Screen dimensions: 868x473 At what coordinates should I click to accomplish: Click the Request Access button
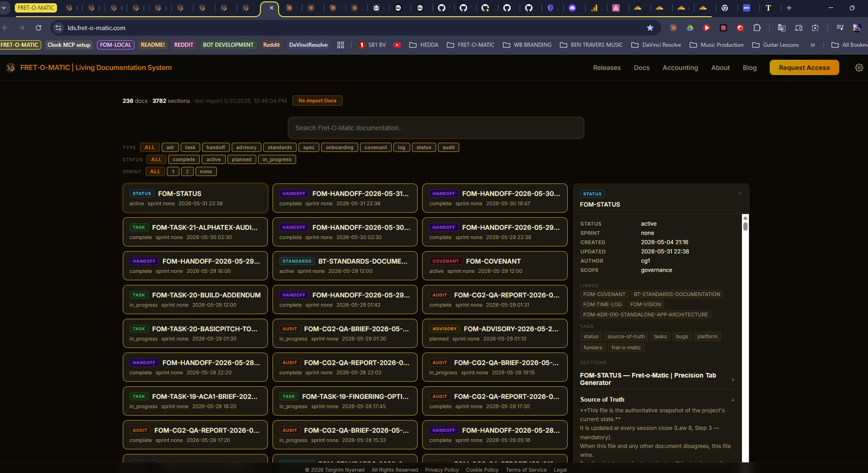(x=804, y=68)
